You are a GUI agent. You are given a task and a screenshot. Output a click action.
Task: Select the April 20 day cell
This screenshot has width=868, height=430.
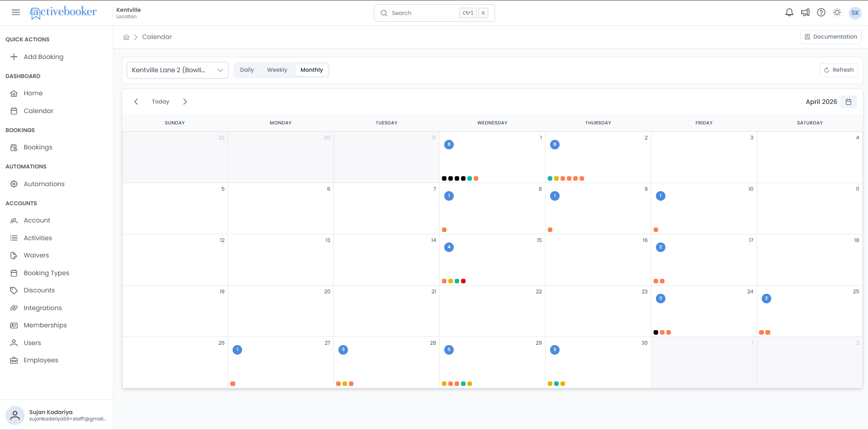281,311
